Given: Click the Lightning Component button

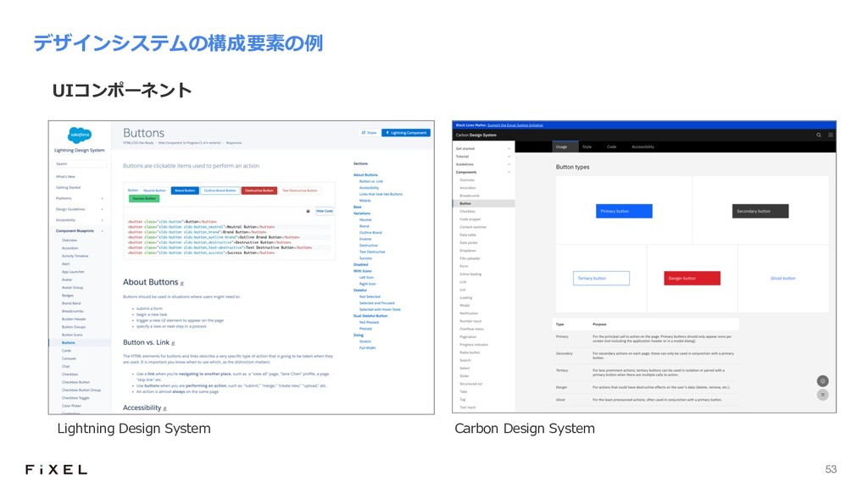Looking at the screenshot, I should (x=406, y=133).
